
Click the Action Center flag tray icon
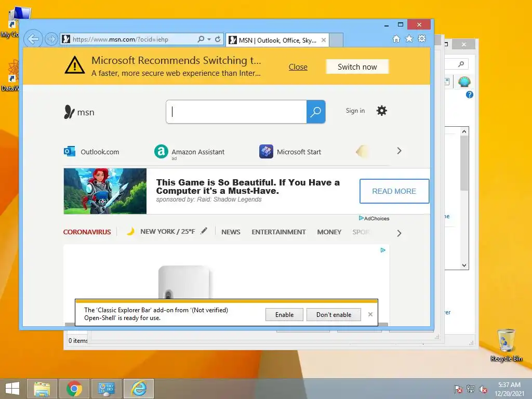point(458,389)
